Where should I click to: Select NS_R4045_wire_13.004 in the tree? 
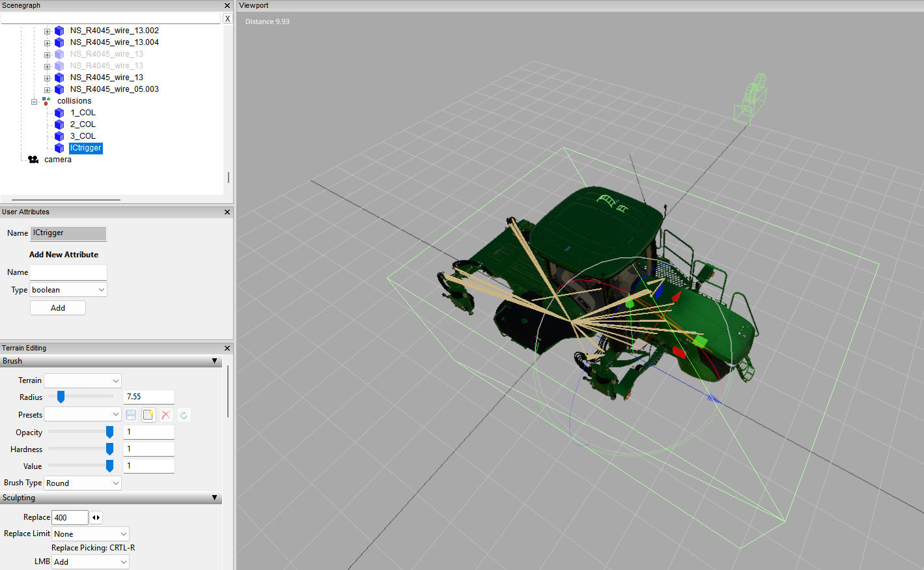point(115,42)
